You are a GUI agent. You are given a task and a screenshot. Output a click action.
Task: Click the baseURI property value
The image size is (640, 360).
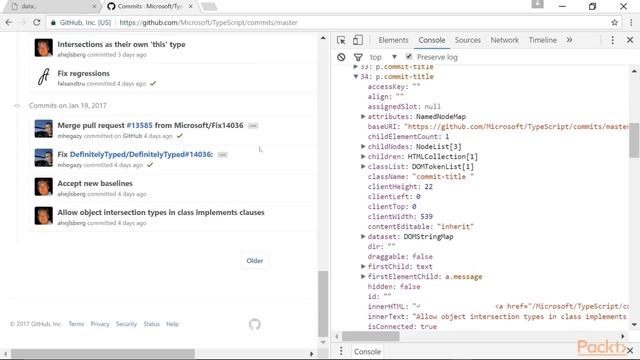point(516,127)
